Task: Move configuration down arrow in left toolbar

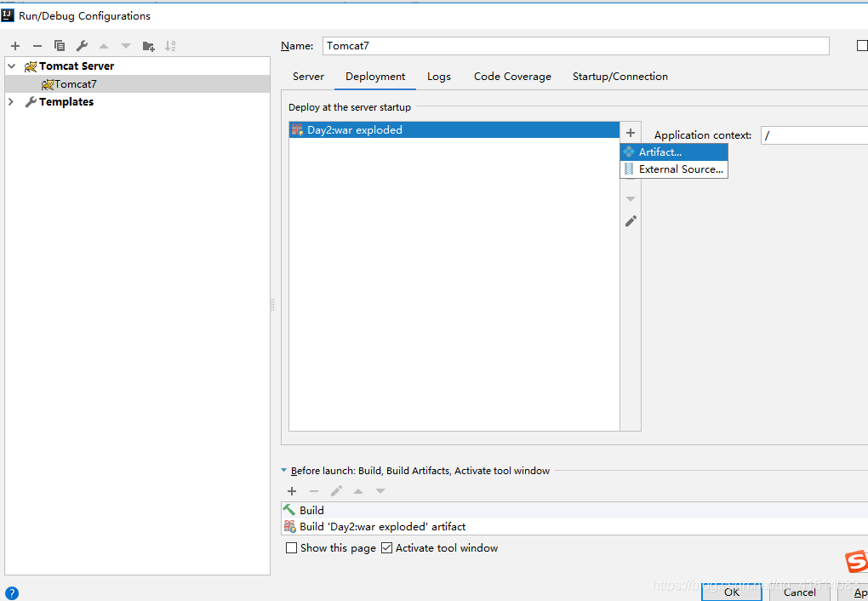Action: click(x=126, y=46)
